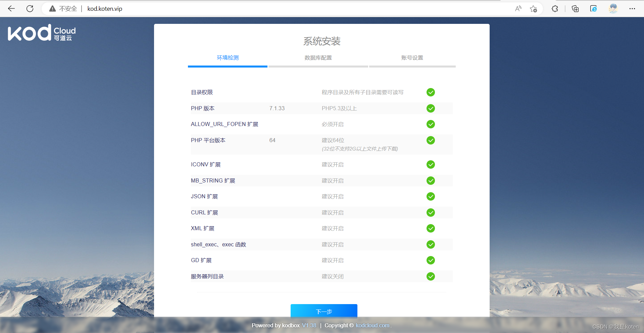This screenshot has width=644, height=333.
Task: Click the 7.1.33 version value
Action: 277,108
